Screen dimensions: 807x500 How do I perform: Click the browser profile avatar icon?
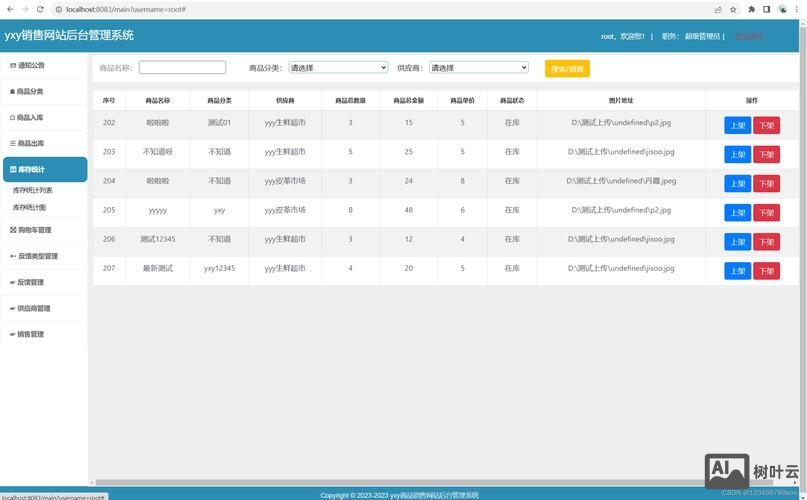[x=782, y=9]
